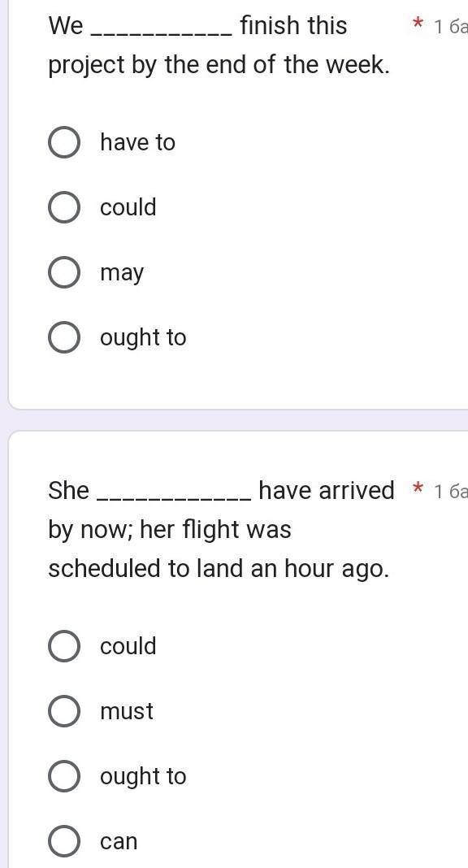Click the "may" answer label text
468x868 pixels.
click(122, 273)
